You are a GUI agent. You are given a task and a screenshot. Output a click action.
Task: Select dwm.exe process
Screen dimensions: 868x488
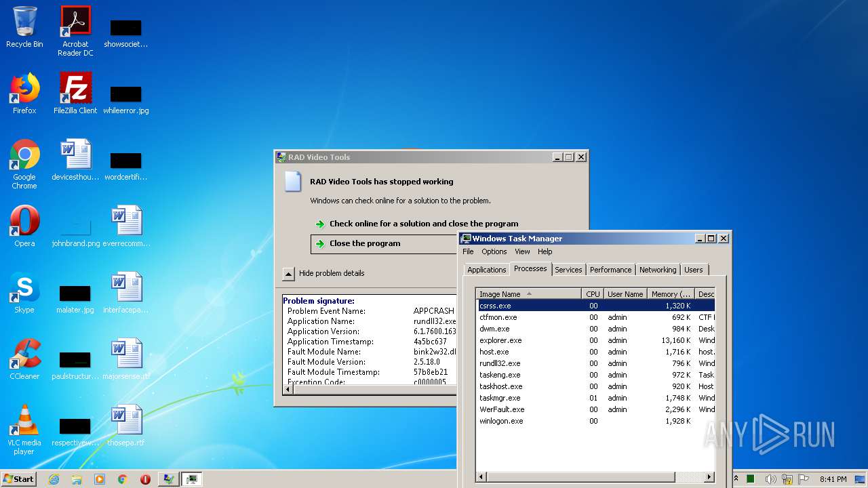click(595, 329)
